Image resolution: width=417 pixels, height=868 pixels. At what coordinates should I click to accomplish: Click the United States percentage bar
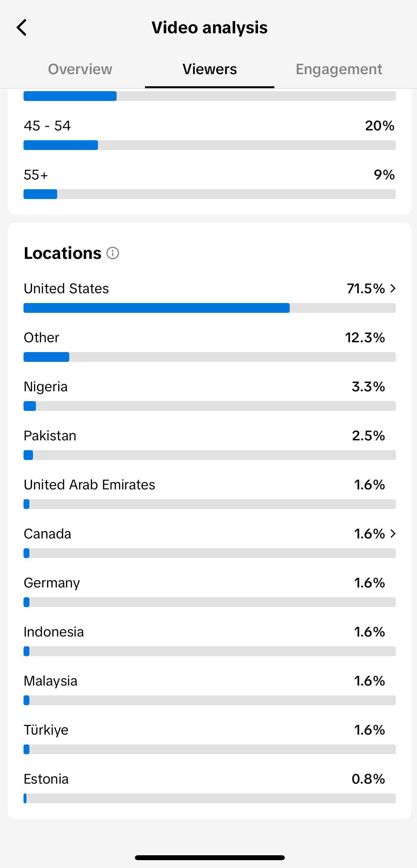click(x=210, y=308)
